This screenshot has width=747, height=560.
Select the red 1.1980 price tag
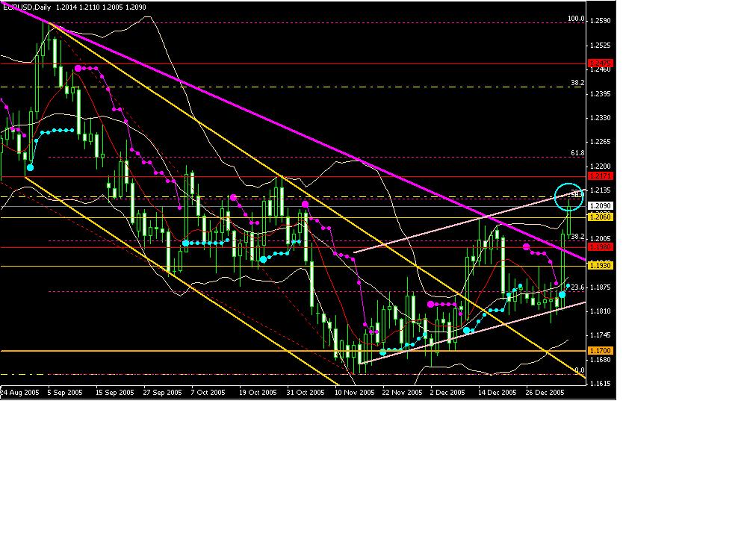pos(601,246)
